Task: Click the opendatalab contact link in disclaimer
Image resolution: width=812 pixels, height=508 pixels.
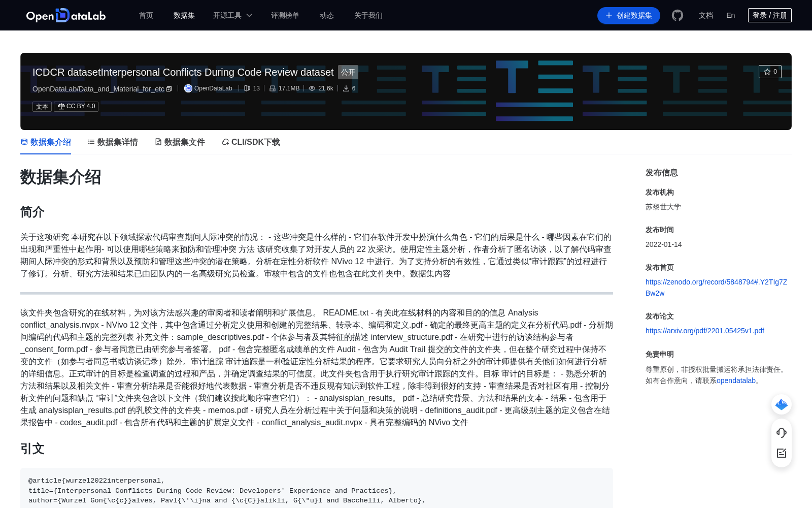Action: 736,380
